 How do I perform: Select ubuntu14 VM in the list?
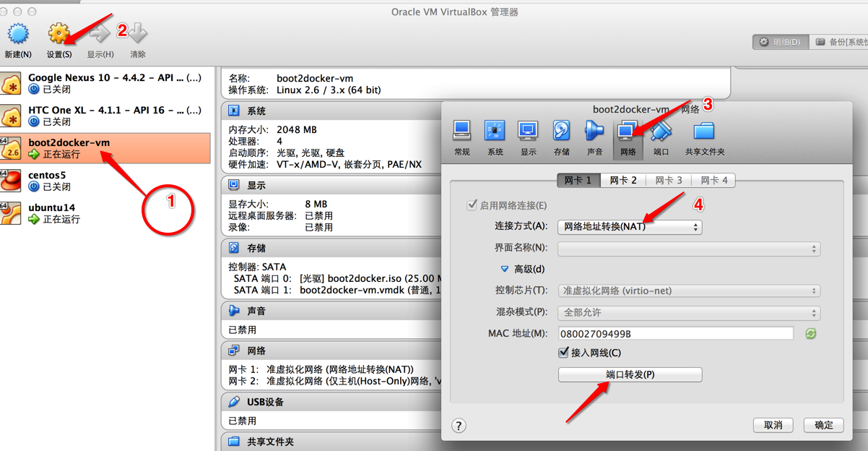tap(105, 213)
